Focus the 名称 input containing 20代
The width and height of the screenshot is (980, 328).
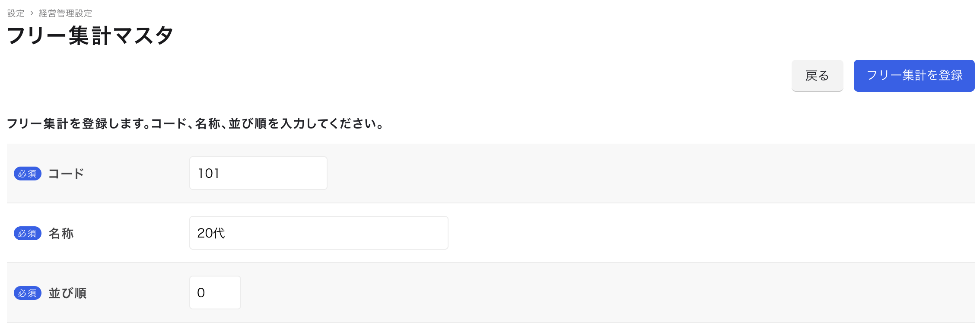pyautogui.click(x=318, y=233)
